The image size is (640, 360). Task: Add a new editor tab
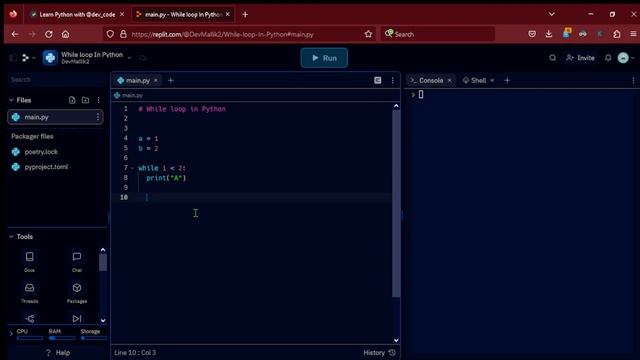171,80
